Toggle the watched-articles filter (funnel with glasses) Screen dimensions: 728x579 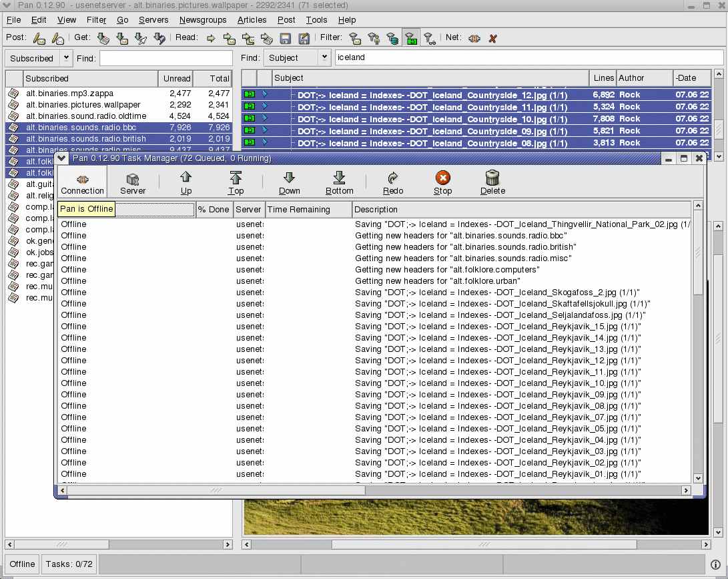(x=430, y=38)
